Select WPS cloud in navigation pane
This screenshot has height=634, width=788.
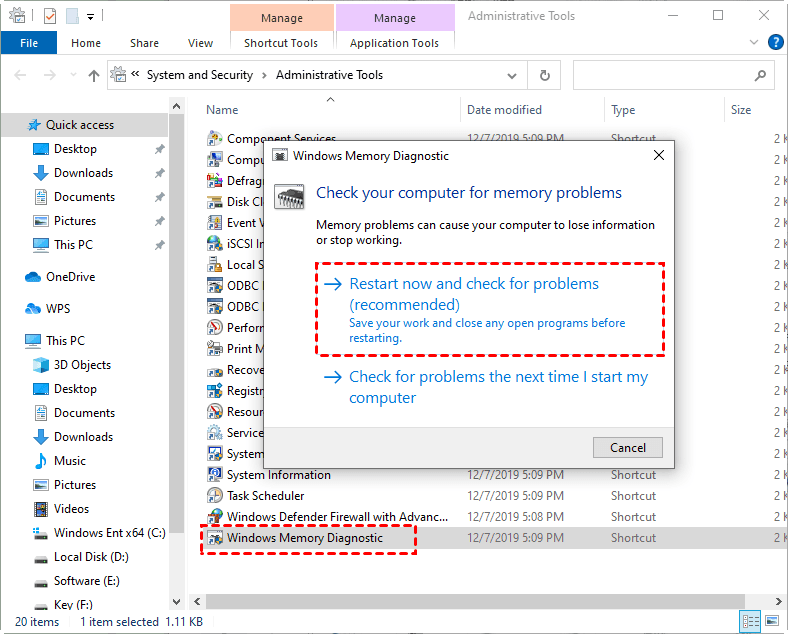pyautogui.click(x=58, y=308)
